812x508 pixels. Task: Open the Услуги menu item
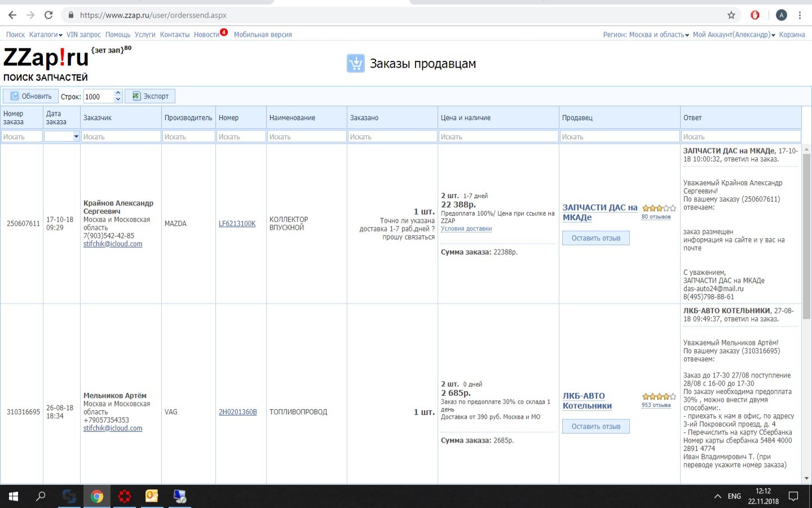(145, 34)
